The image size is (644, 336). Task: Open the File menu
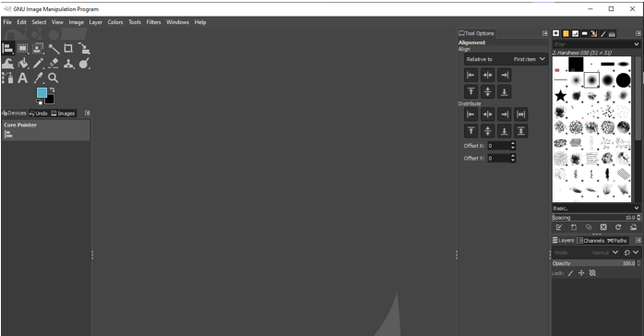[7, 22]
